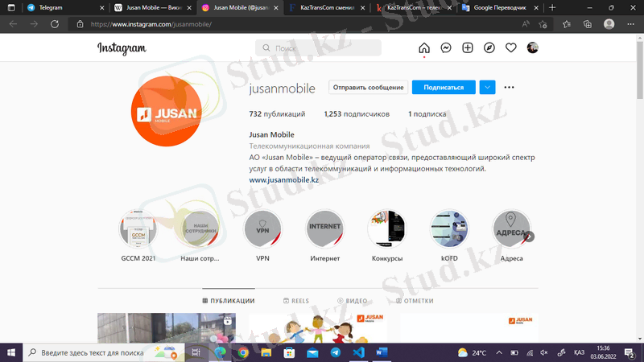Click the Windows taskbar search box

pos(104,352)
